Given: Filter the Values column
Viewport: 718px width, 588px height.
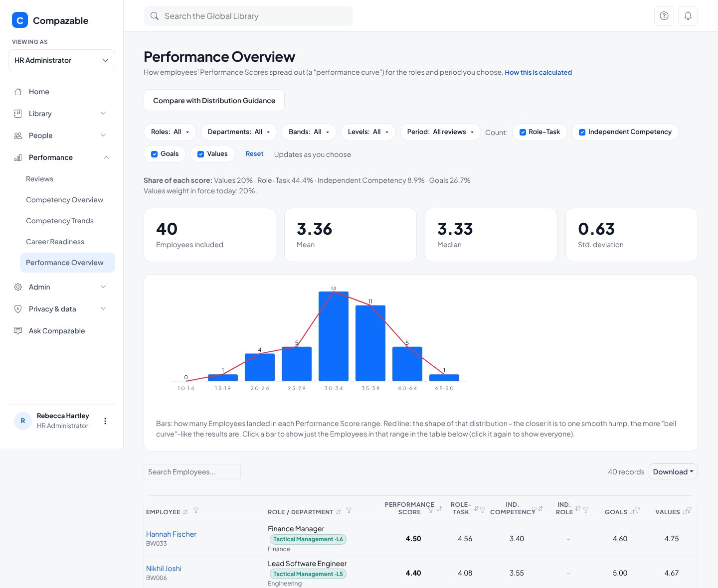Looking at the screenshot, I should (689, 510).
